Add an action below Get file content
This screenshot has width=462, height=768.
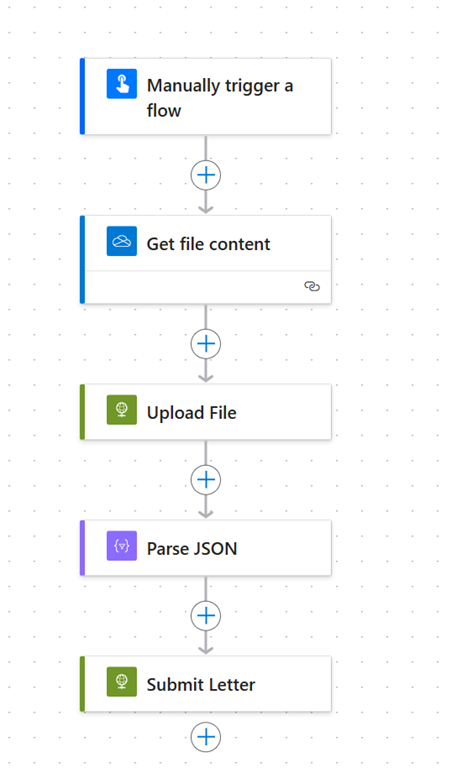pyautogui.click(x=206, y=343)
